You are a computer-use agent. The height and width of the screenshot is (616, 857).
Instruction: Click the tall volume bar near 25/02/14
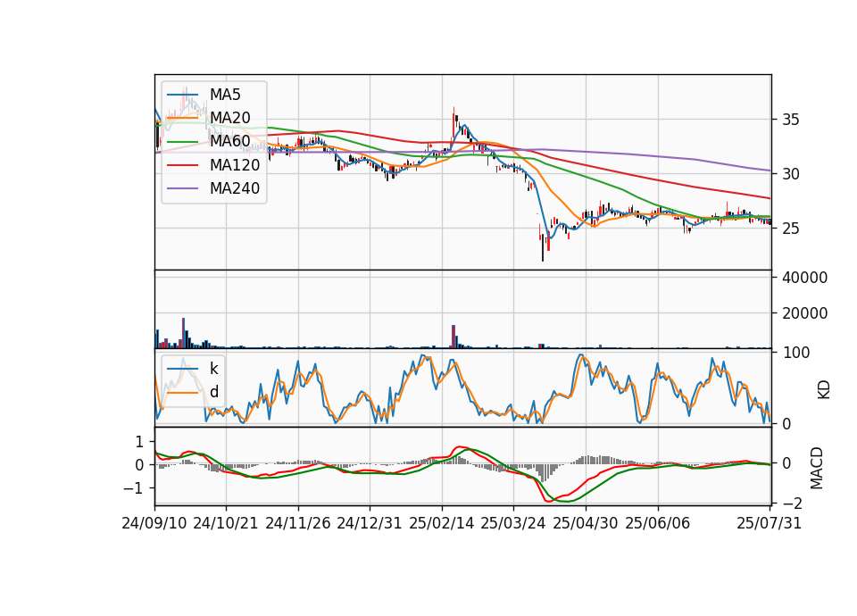click(453, 337)
